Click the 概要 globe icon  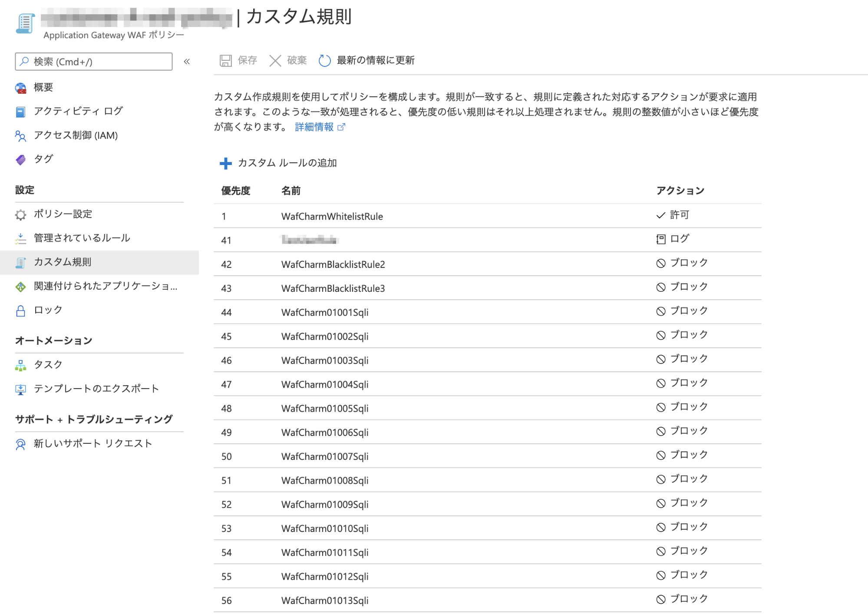point(20,88)
